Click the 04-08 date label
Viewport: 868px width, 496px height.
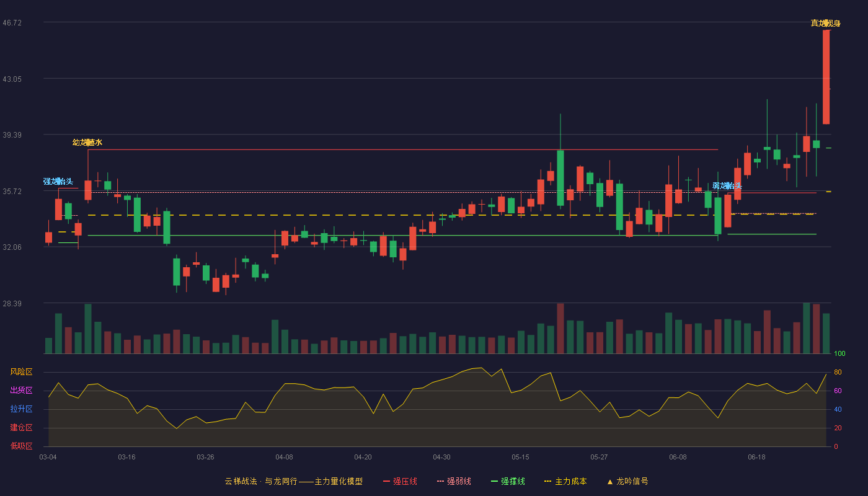pyautogui.click(x=284, y=457)
